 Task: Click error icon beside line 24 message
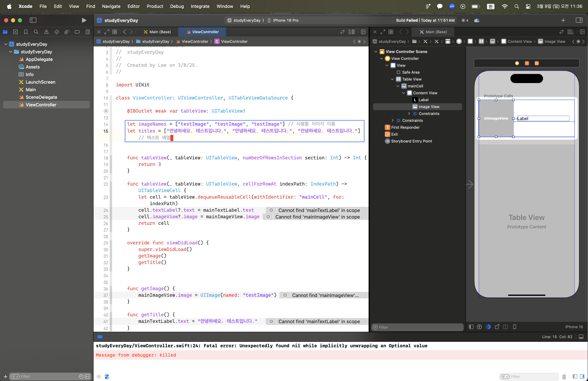pos(271,210)
